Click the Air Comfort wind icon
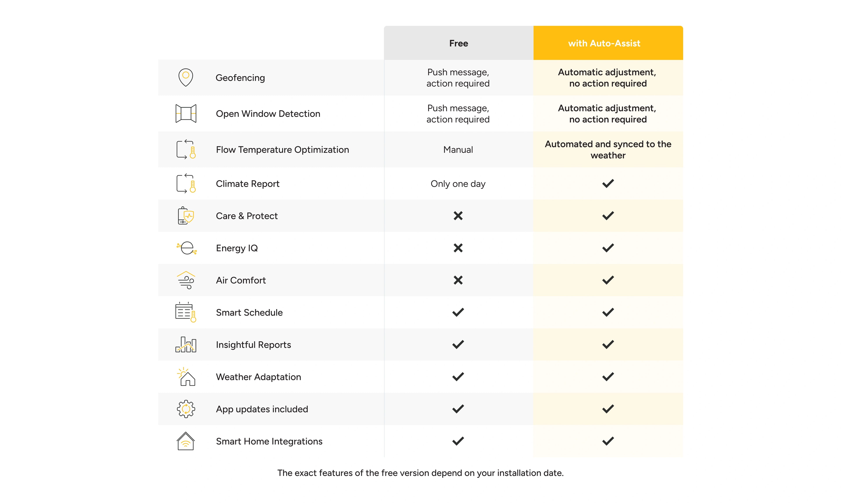841x504 pixels. pos(186,280)
